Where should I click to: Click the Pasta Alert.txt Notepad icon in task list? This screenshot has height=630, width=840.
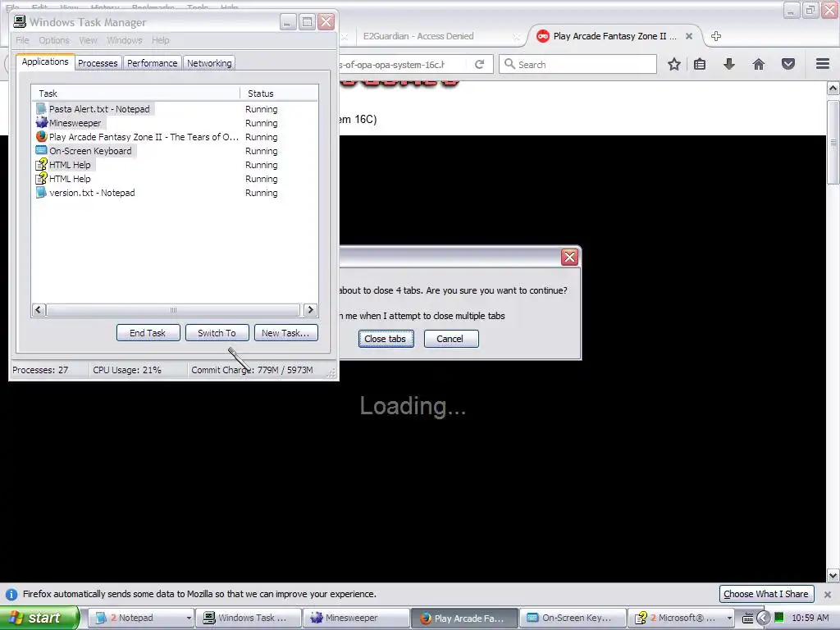click(x=41, y=109)
